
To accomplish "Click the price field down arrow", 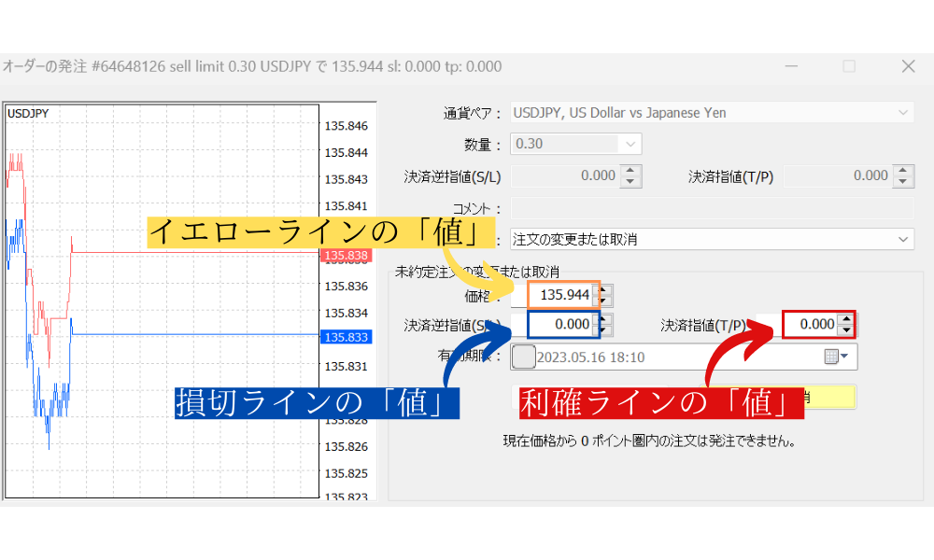I will pyautogui.click(x=604, y=301).
